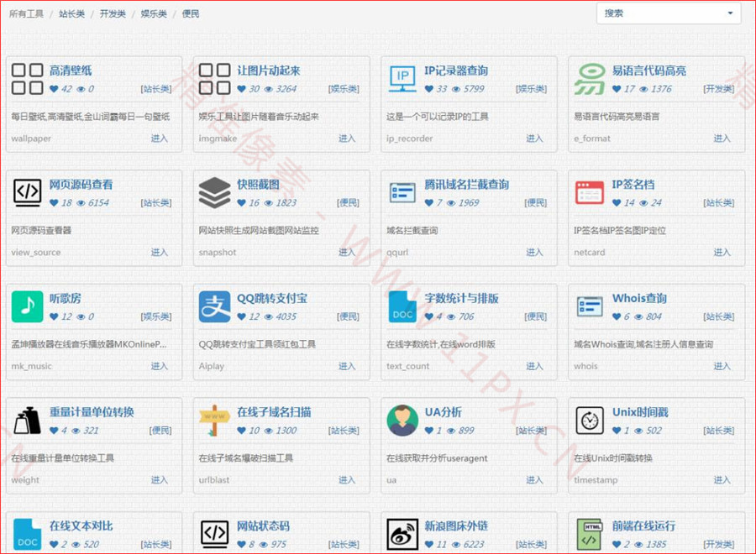The height and width of the screenshot is (554, 756).
Task: Click 进入 on the wallpaper card
Action: point(159,138)
